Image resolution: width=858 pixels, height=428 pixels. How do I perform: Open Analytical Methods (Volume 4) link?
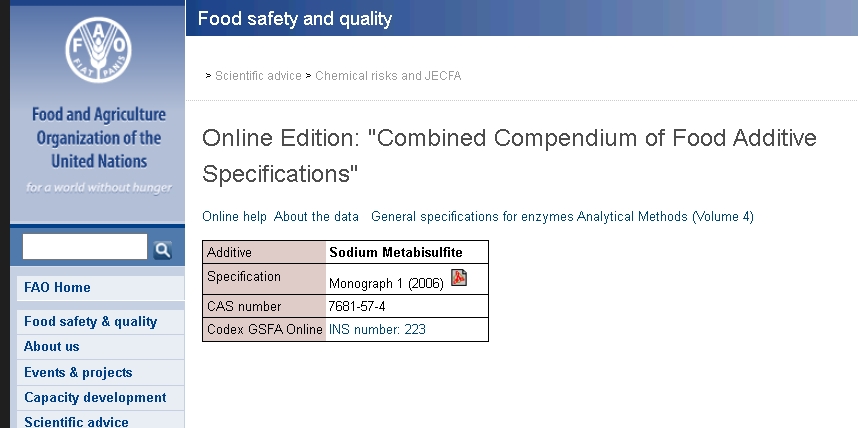[665, 217]
